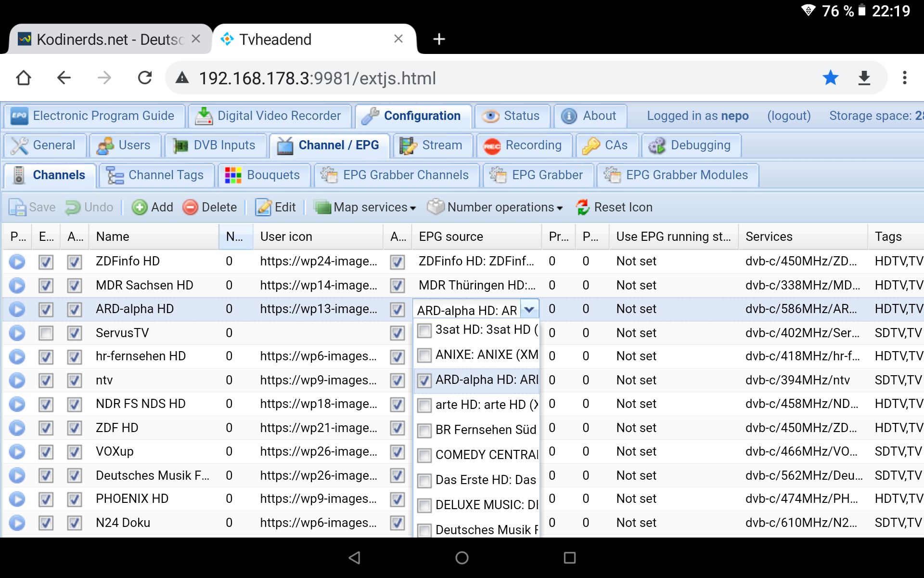Sort by Use EPG running state header
This screenshot has height=578, width=924.
pos(674,236)
